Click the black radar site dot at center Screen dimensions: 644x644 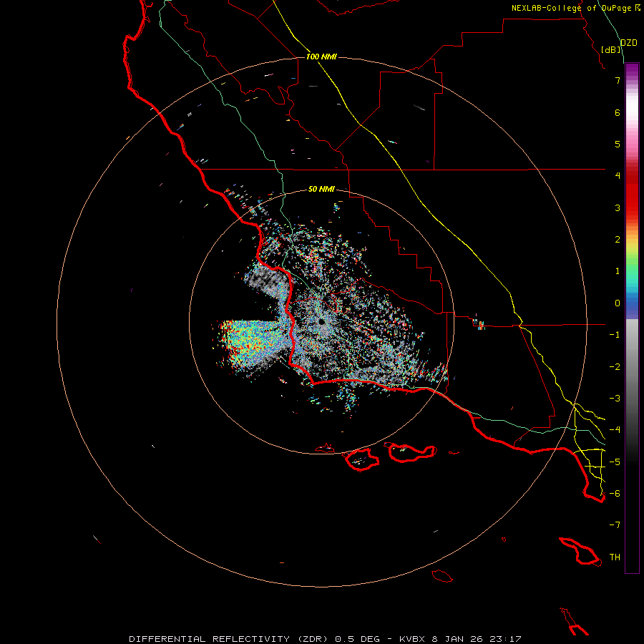[321, 321]
